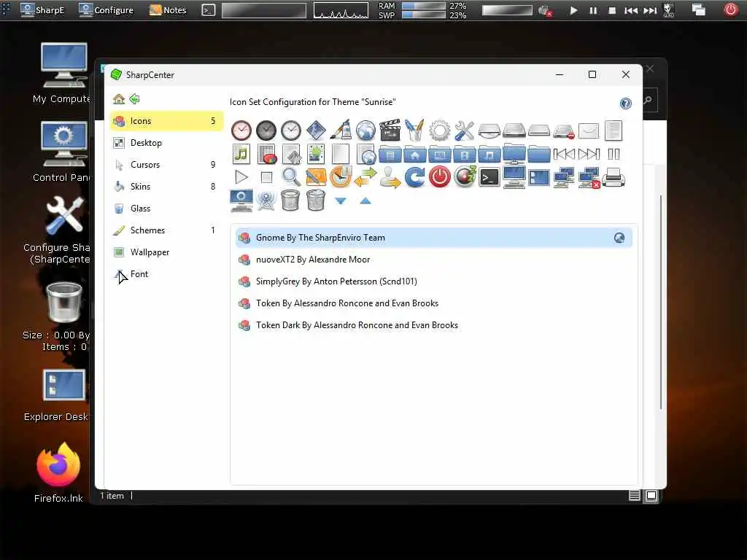Click the top bar command input field

click(x=264, y=10)
